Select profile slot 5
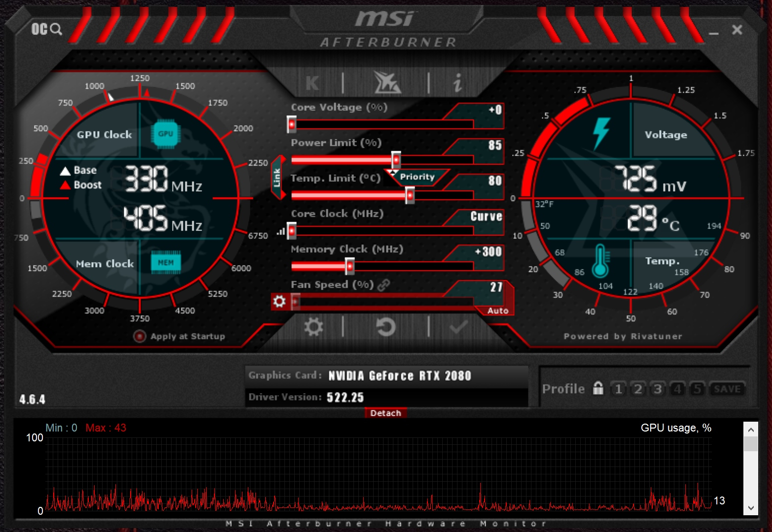The width and height of the screenshot is (772, 532). click(x=697, y=389)
